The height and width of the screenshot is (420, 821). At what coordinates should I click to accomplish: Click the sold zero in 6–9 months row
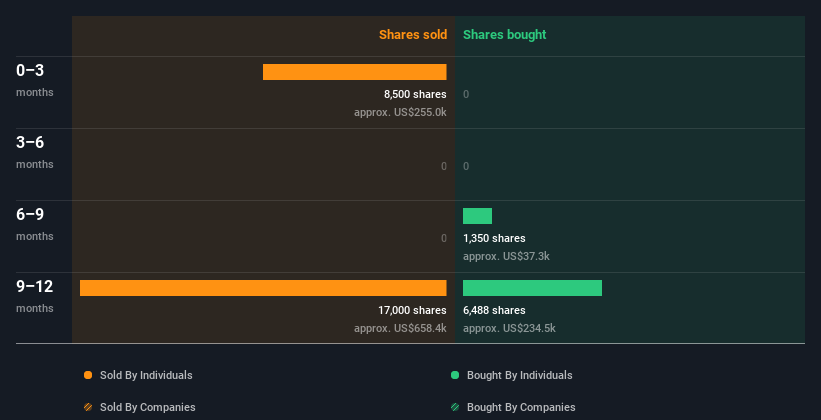coord(444,238)
